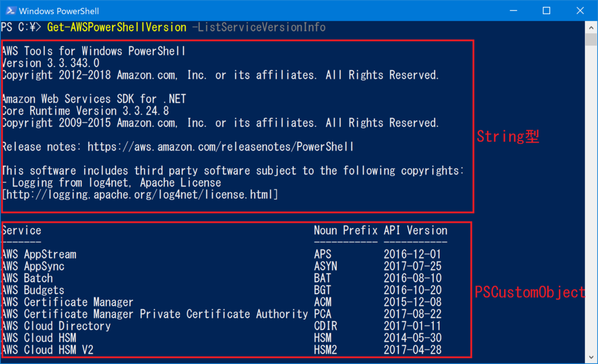
Task: Click API version '2017-08-22'
Action: (412, 314)
